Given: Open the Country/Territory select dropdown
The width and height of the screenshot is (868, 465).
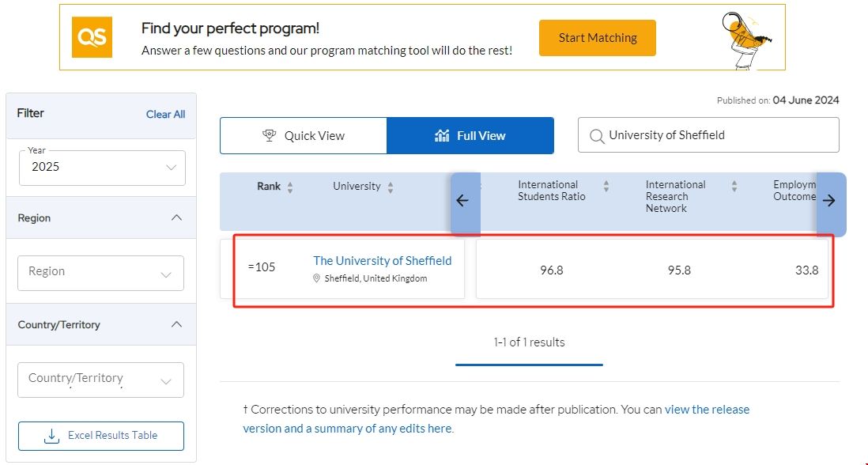Looking at the screenshot, I should (x=100, y=380).
